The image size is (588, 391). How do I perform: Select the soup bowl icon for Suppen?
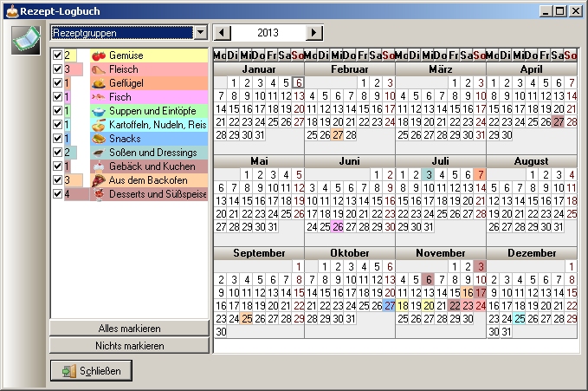(x=98, y=111)
